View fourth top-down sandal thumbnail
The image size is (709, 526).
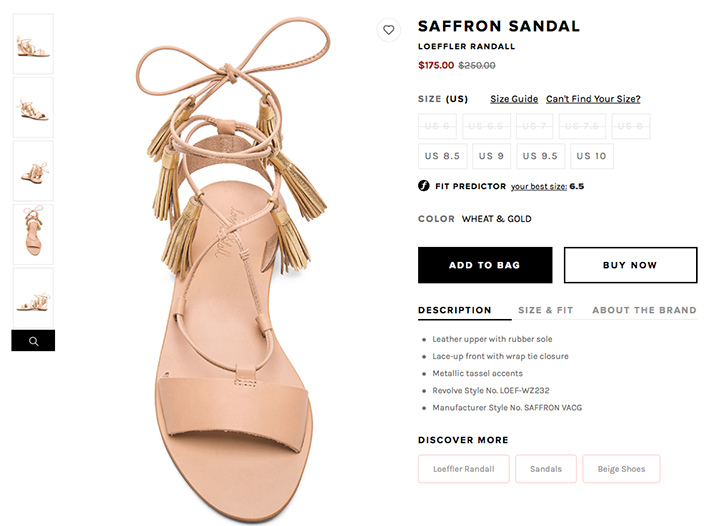[33, 234]
